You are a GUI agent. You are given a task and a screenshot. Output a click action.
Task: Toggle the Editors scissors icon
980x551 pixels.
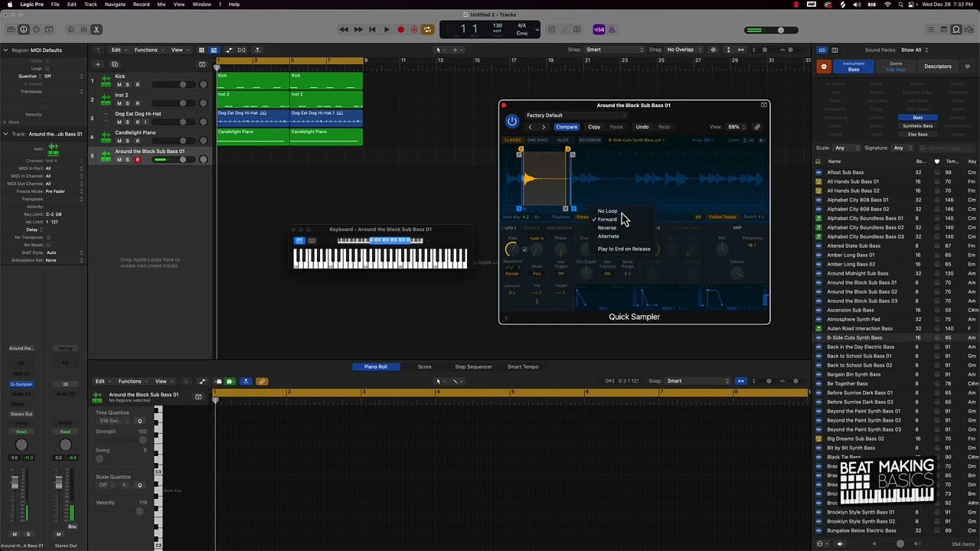click(x=96, y=29)
